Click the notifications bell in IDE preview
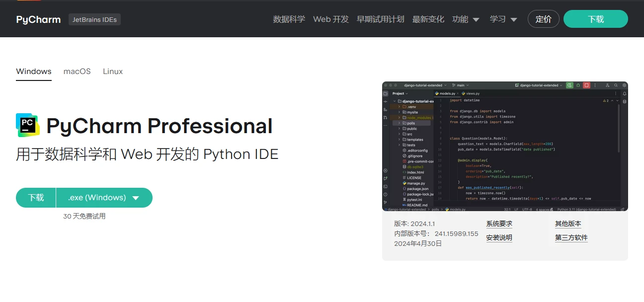This screenshot has height=302, width=644. [625, 93]
